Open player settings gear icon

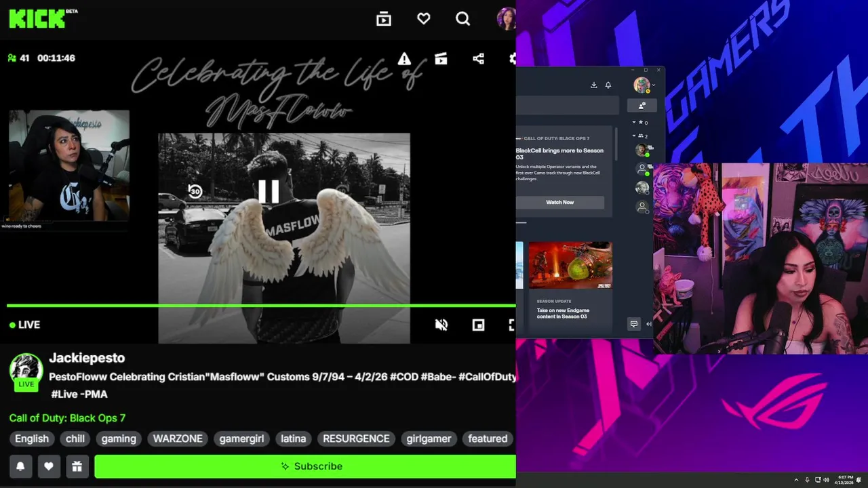[x=513, y=59]
